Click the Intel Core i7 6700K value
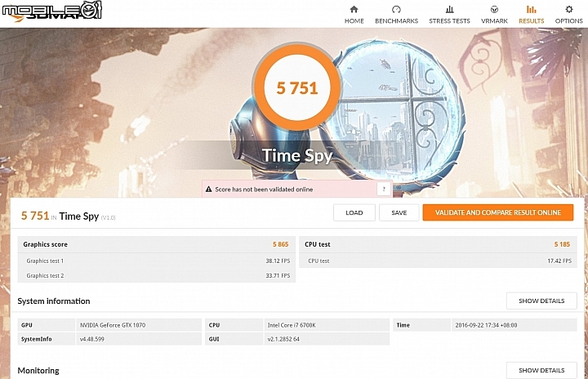588x379 pixels. coord(292,325)
